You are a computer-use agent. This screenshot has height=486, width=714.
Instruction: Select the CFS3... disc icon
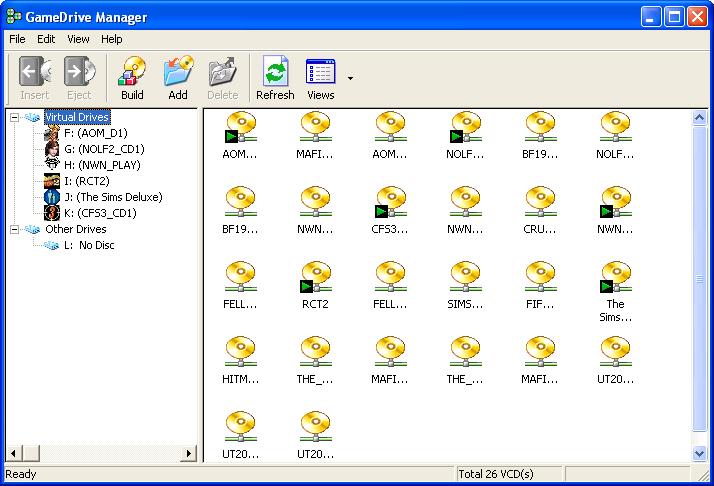pos(390,202)
